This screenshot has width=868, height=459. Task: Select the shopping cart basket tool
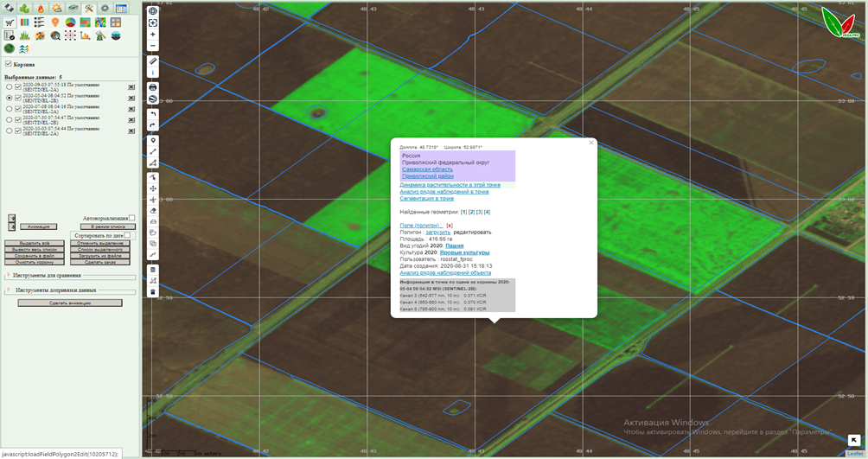click(x=10, y=22)
